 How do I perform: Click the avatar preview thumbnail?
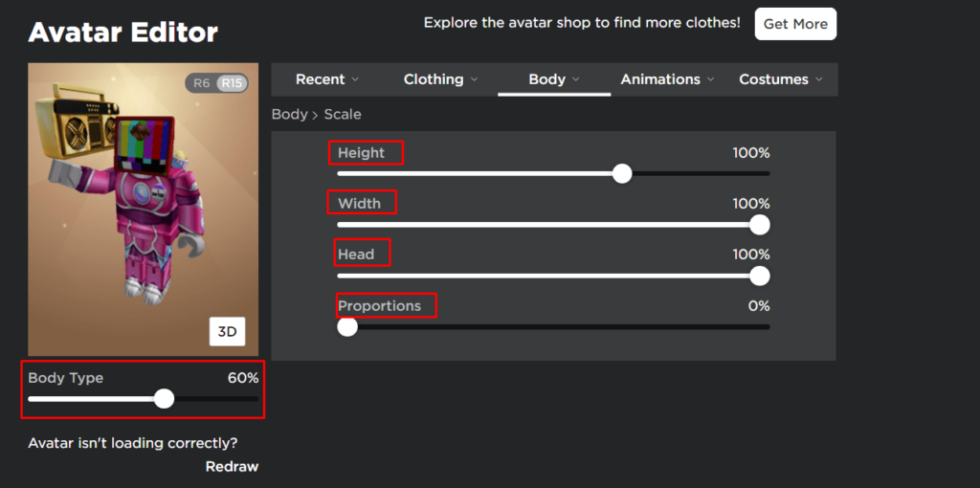[144, 210]
